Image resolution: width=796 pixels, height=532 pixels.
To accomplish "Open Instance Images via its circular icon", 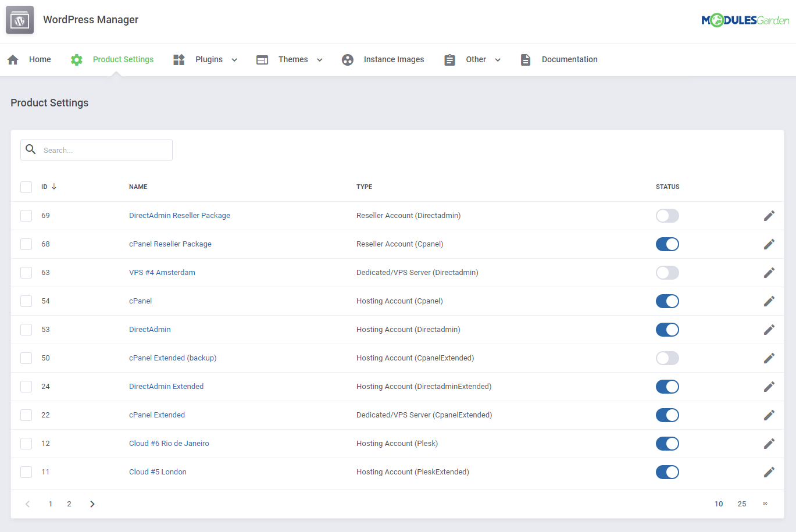I will pyautogui.click(x=347, y=59).
